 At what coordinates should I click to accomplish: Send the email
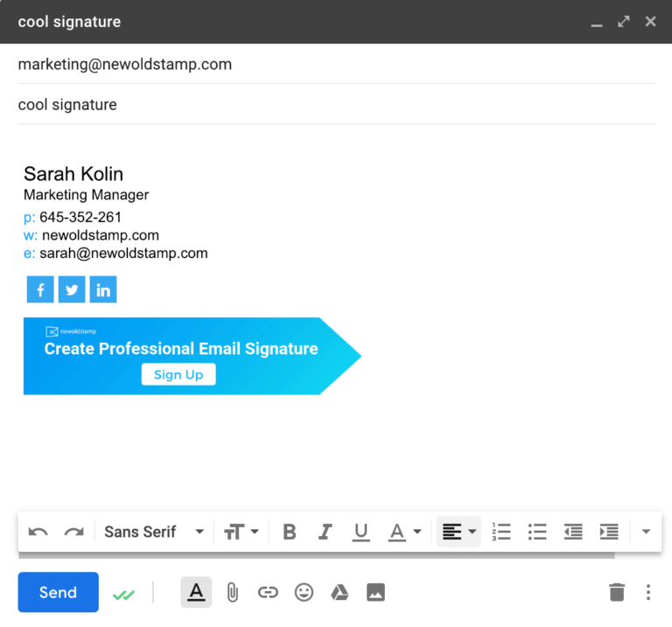(x=58, y=592)
